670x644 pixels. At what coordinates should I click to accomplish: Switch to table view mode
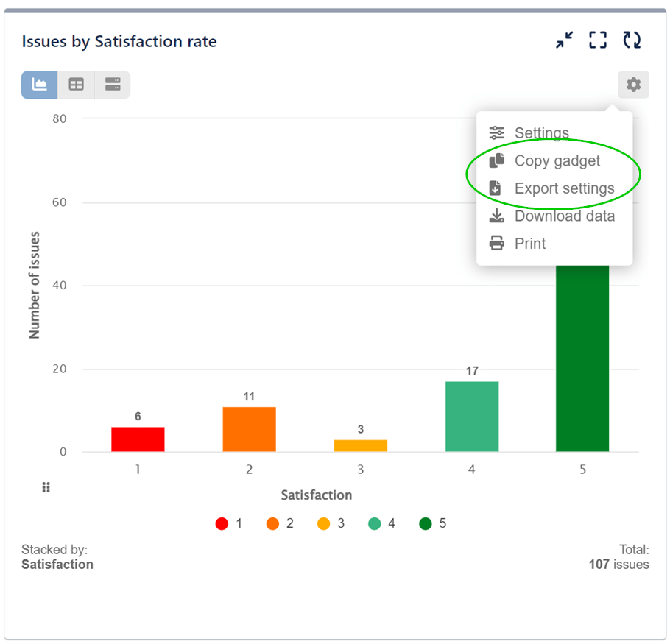(x=76, y=85)
